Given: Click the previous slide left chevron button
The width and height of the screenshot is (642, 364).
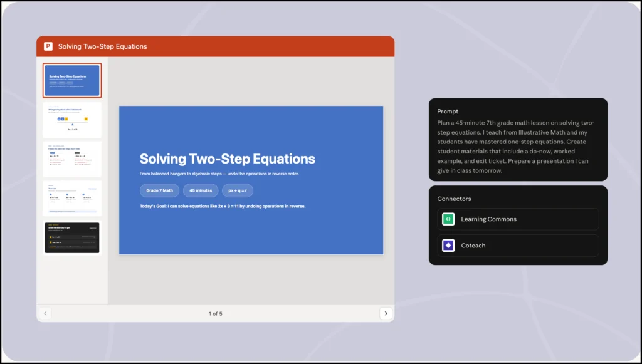Looking at the screenshot, I should 45,313.
